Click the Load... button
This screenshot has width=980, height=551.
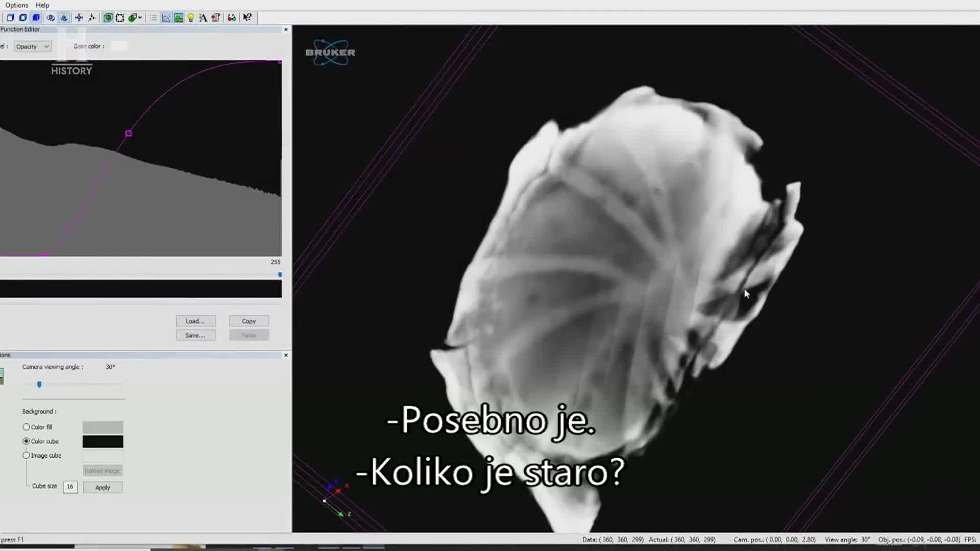tap(195, 321)
